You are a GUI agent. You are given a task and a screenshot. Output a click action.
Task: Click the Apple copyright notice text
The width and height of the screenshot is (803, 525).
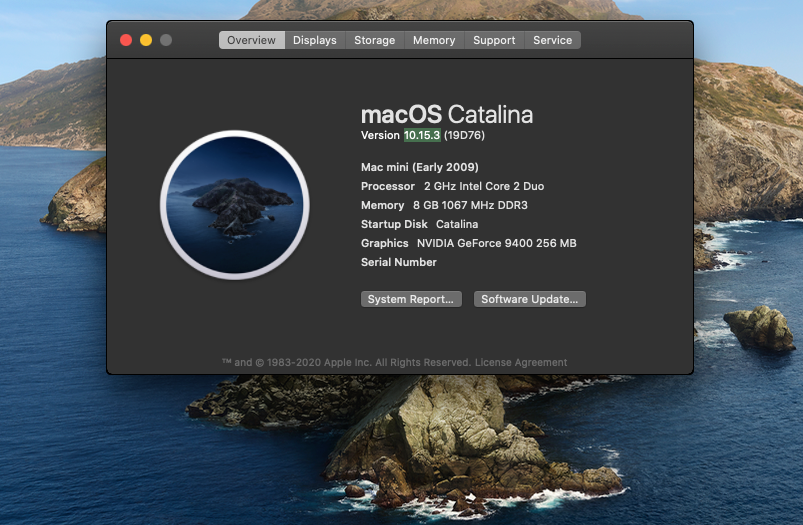(346, 363)
